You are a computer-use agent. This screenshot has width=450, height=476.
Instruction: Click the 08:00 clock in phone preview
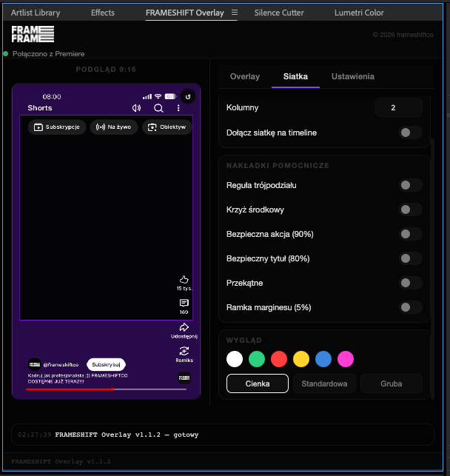click(52, 97)
